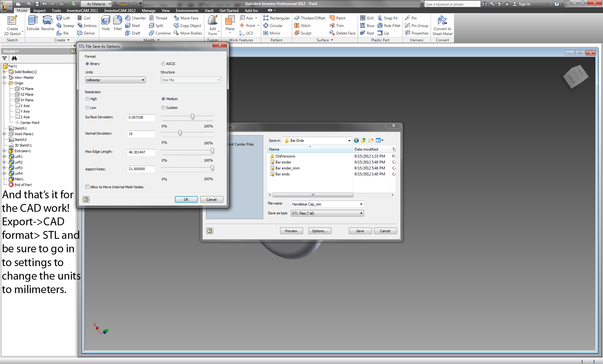Click Create 2D Sketch icon

tap(12, 25)
